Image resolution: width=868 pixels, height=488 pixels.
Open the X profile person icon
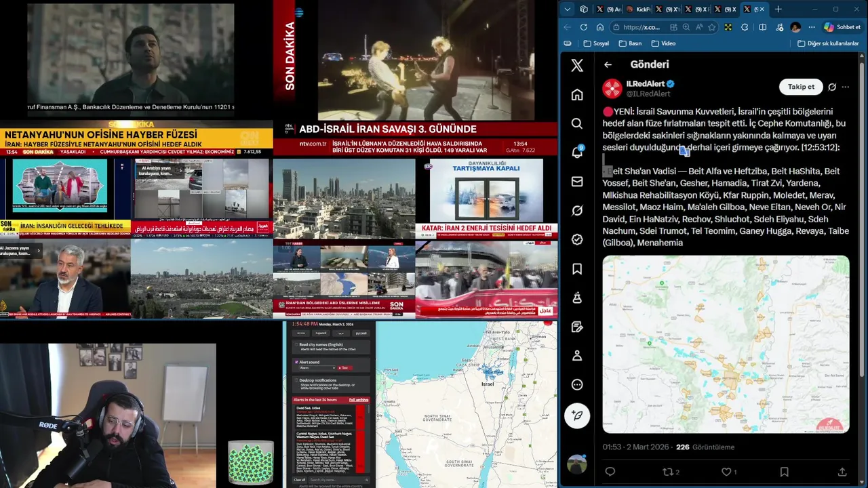(x=577, y=355)
